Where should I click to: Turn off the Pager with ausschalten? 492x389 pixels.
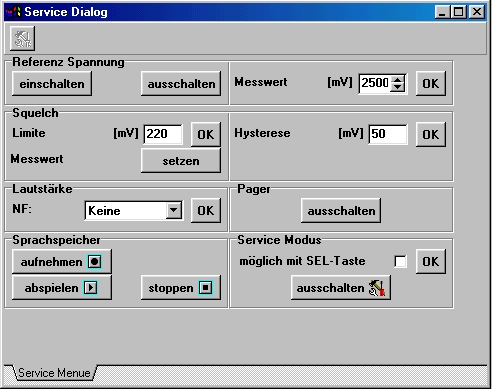click(341, 211)
